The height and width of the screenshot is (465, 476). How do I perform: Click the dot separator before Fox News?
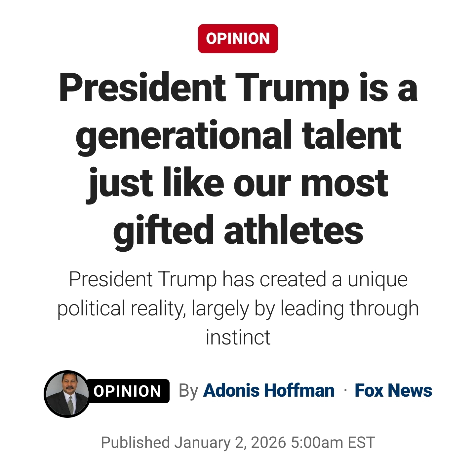(x=345, y=391)
